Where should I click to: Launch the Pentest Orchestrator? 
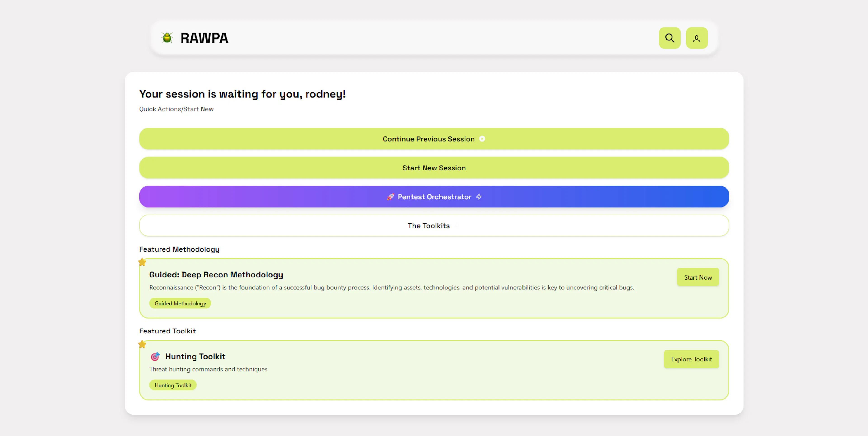tap(434, 197)
